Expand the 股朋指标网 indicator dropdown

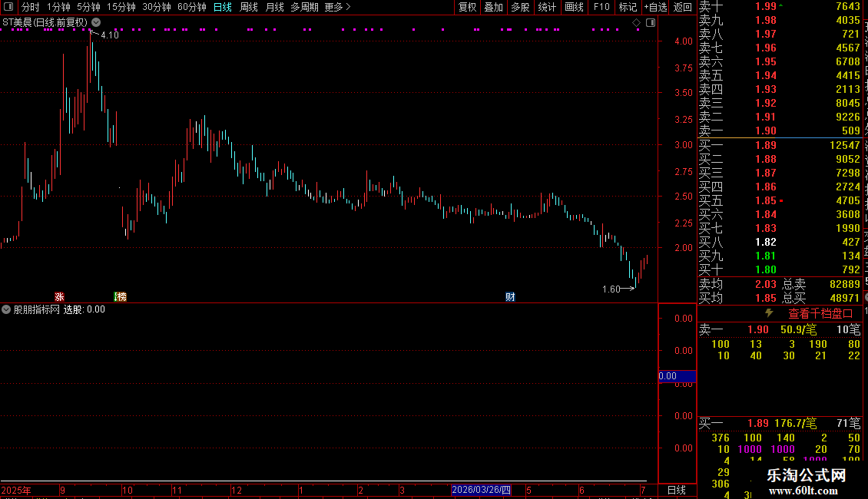[6, 309]
